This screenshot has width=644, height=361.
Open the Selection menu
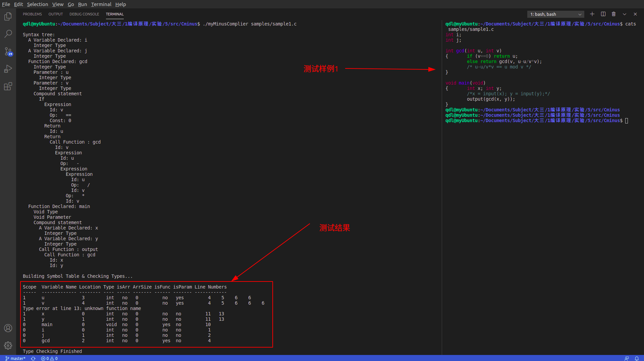coord(38,4)
